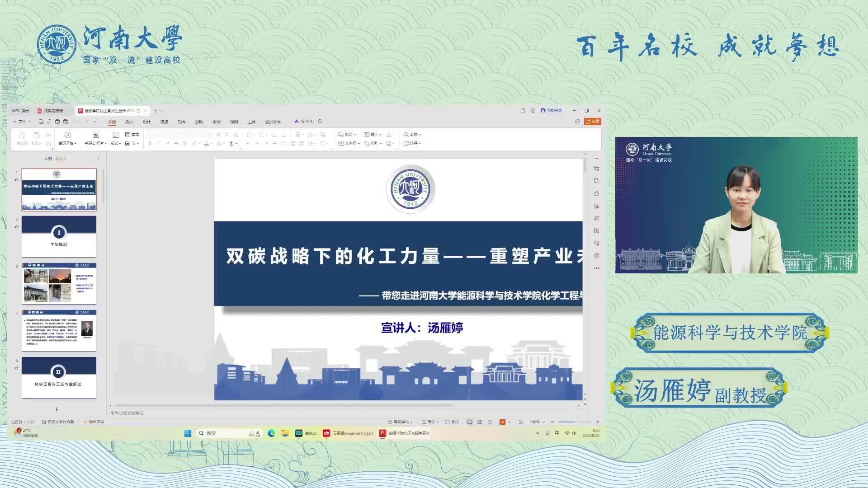Image resolution: width=868 pixels, height=488 pixels.
Task: Switch to the Slide Show ribbon tab
Action: pos(199,122)
